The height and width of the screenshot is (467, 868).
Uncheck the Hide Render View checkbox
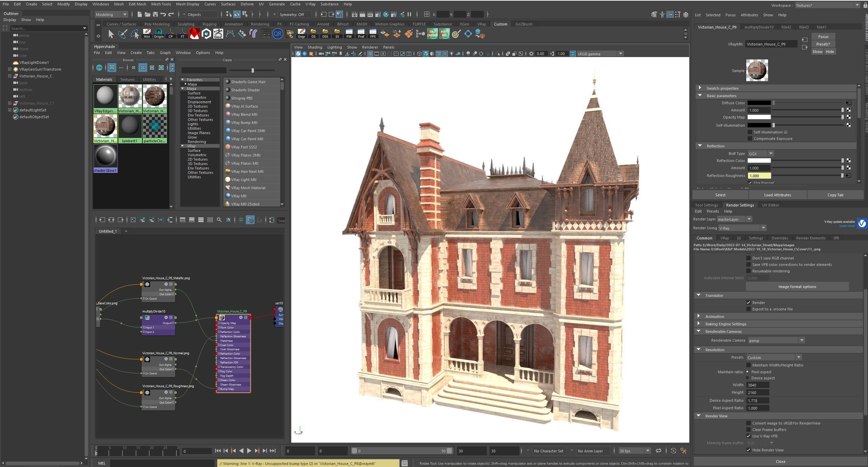pyautogui.click(x=748, y=450)
